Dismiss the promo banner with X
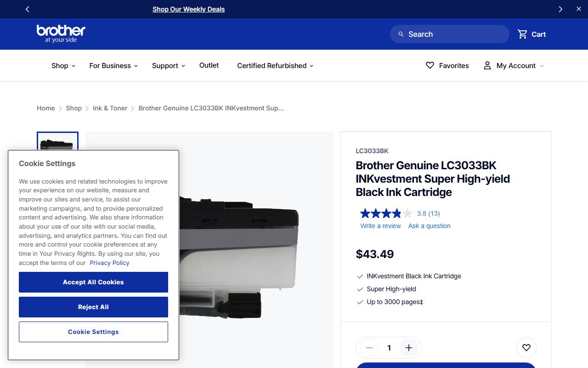 point(579,9)
